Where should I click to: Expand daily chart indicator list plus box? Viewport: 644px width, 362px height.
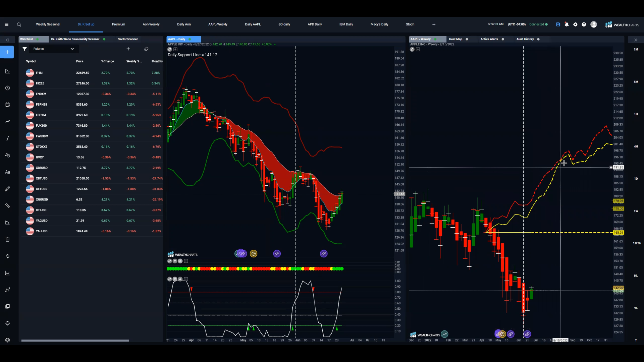[175, 49]
